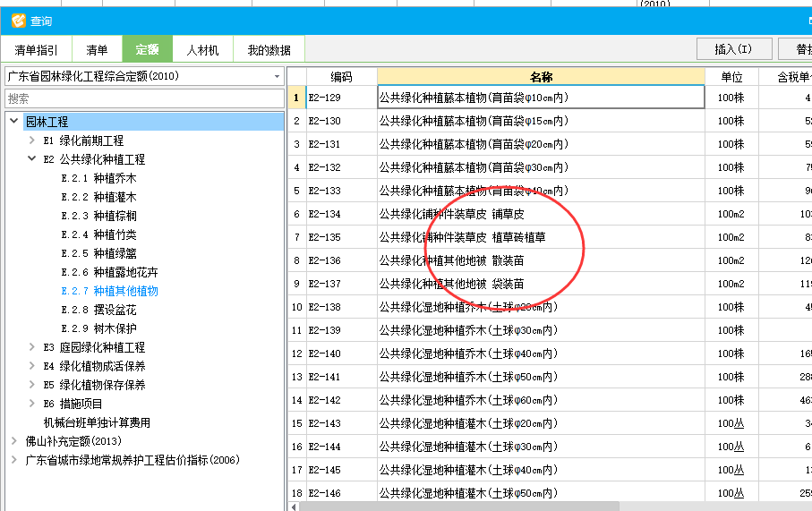Click code cell E2-129

coord(342,98)
